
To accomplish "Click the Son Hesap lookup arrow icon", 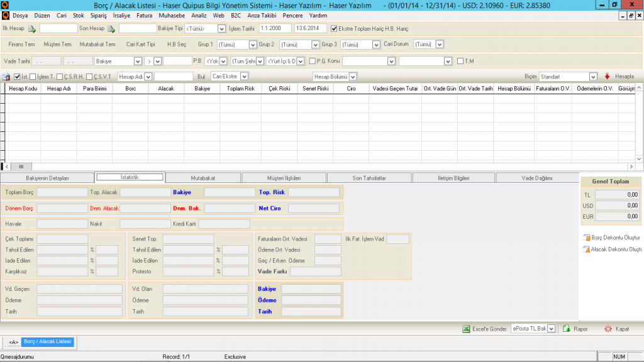I will 111,29.
